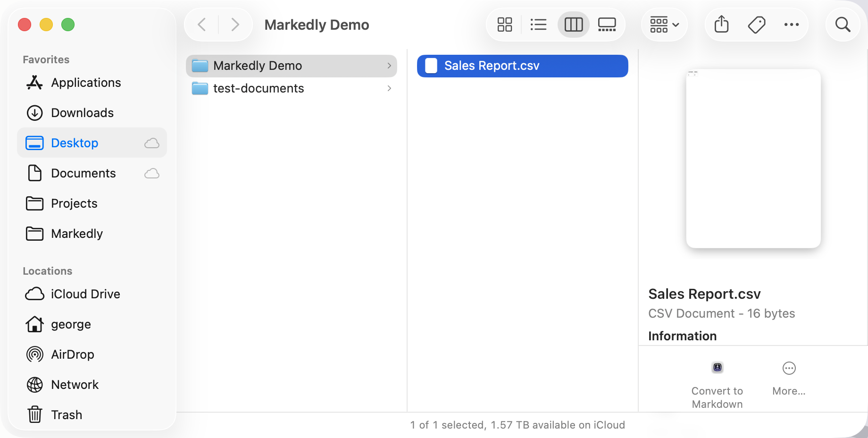Open Downloads in the sidebar
868x438 pixels.
92,113
